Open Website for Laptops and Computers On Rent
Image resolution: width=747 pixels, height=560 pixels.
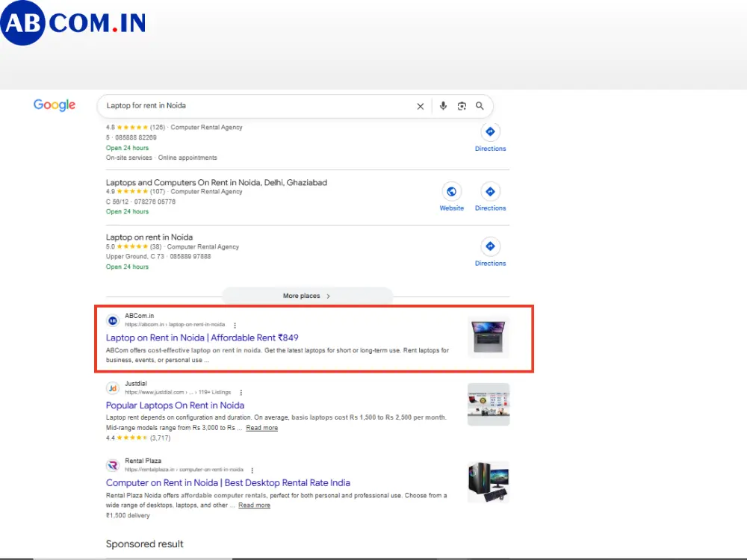point(452,196)
